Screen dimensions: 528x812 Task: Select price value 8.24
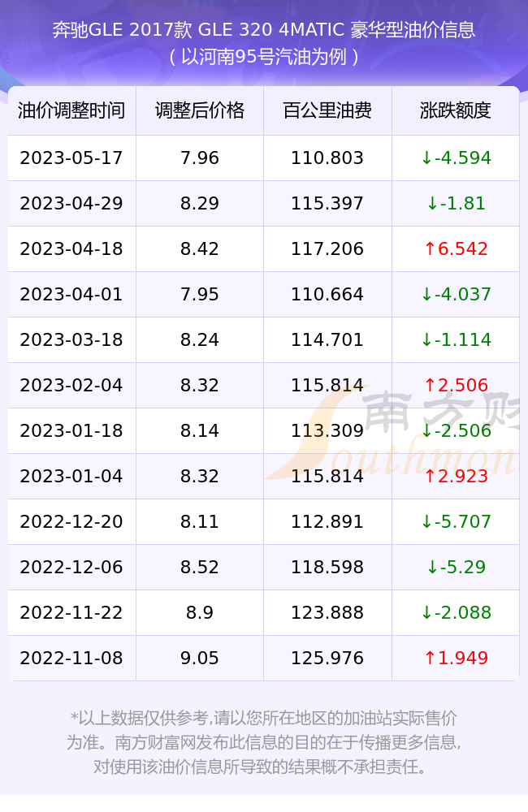point(200,340)
